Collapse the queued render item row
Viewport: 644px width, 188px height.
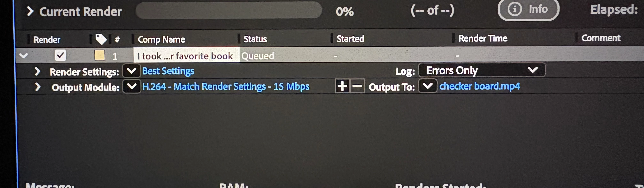pyautogui.click(x=23, y=55)
